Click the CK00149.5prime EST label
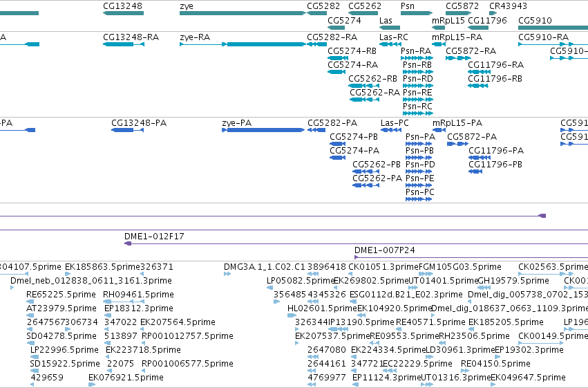Viewport: 588px width, 388px height. pos(553,336)
